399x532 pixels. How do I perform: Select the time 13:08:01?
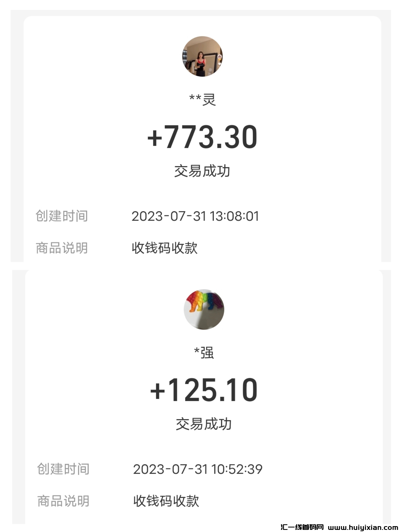click(234, 216)
